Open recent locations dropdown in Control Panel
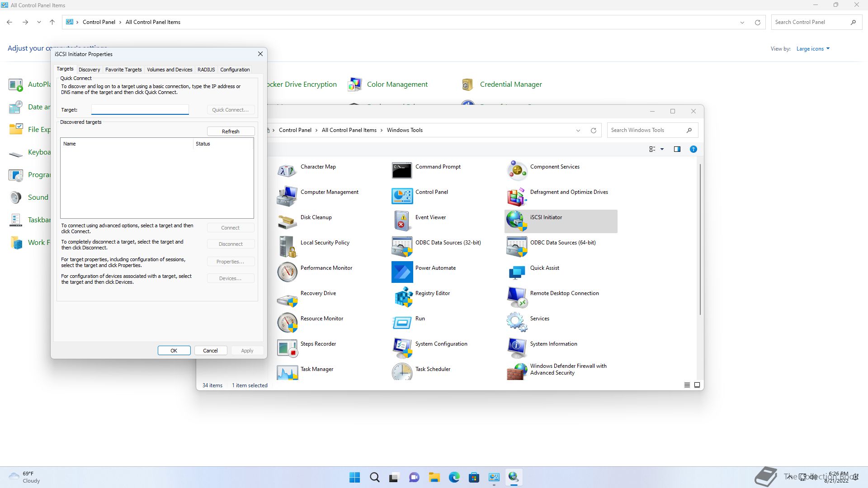Viewport: 868px width, 488px height. [x=39, y=22]
